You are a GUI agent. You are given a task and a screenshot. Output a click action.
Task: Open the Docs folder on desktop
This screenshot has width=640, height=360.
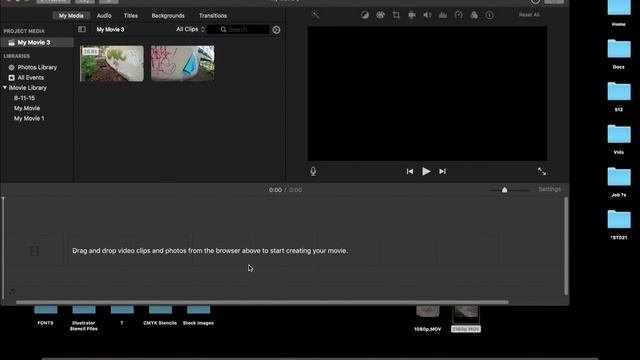coord(619,49)
